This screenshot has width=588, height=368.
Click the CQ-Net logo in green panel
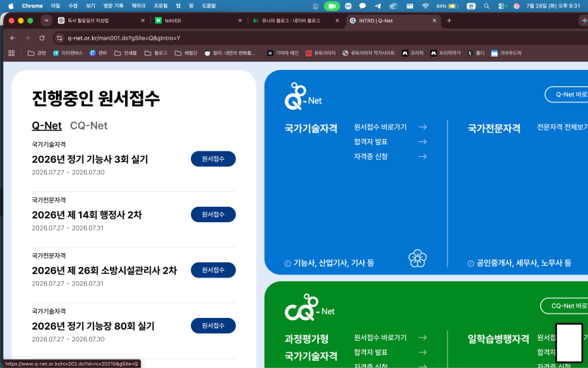pyautogui.click(x=309, y=308)
